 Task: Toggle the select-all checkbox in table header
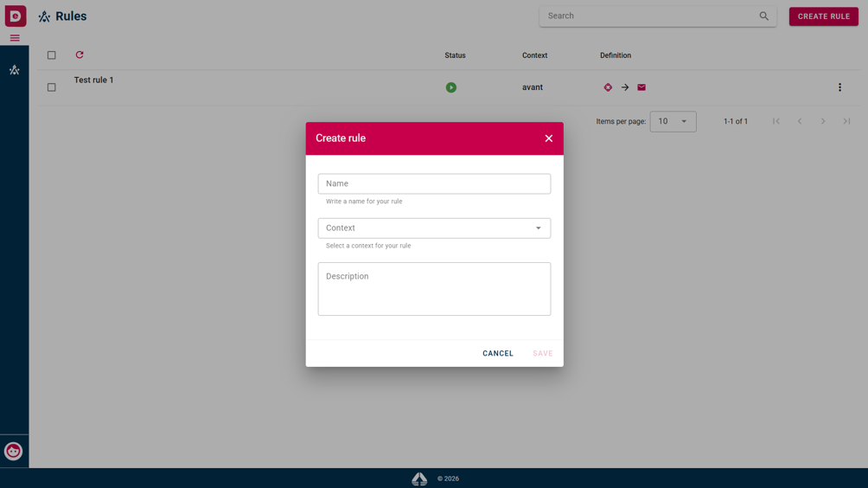(x=52, y=55)
